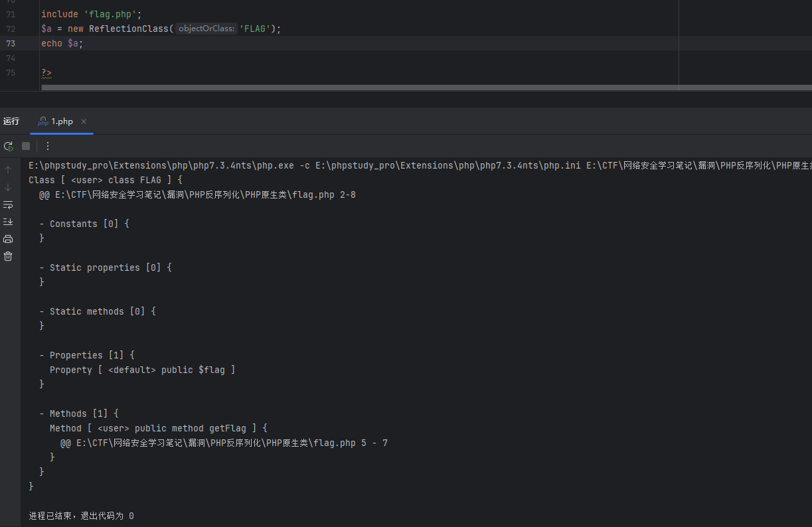Click the editor horizontal scrollbar
This screenshot has height=527, width=812.
(x=359, y=87)
